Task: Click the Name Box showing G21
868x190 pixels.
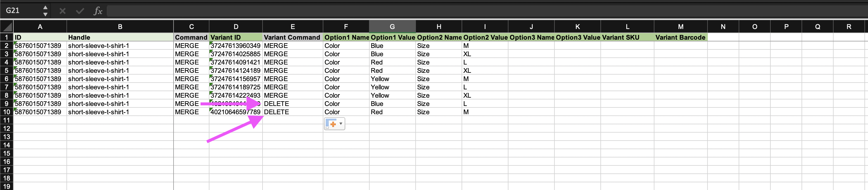Action: (x=20, y=11)
